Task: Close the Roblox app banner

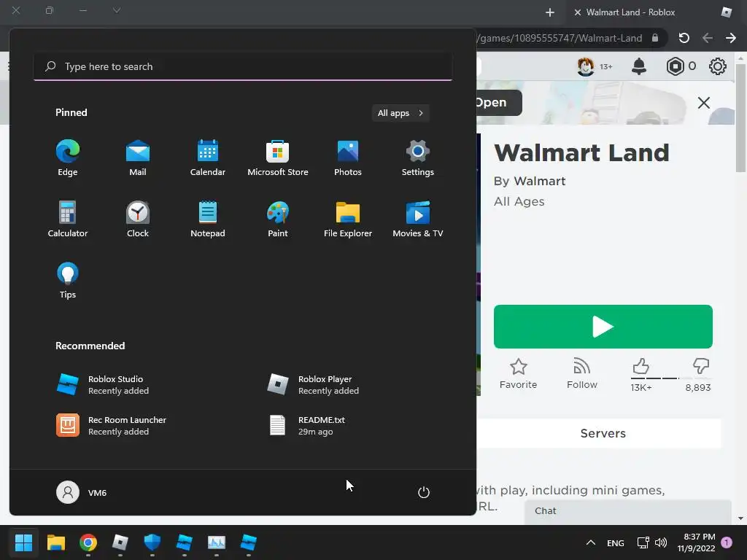Action: (704, 103)
